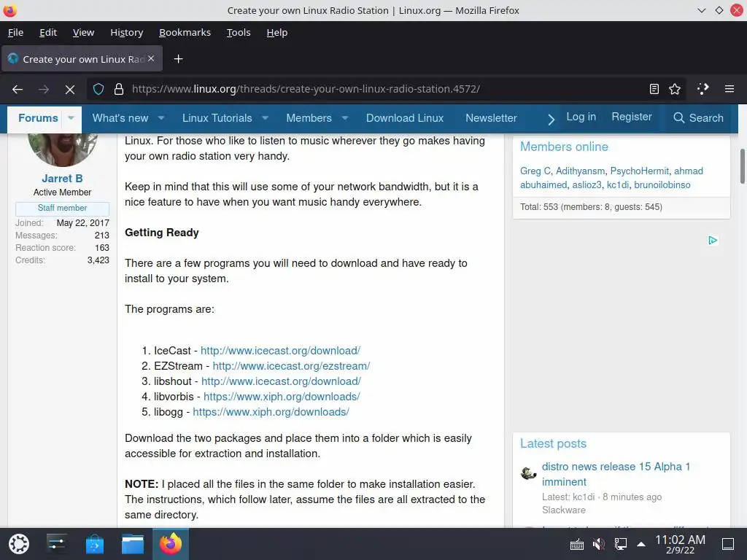
Task: Click the AdChoices ad icon
Action: (x=713, y=241)
